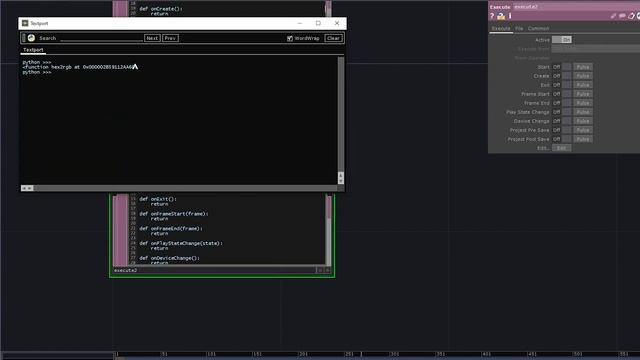Pulse the Device Change parameter

[583, 121]
